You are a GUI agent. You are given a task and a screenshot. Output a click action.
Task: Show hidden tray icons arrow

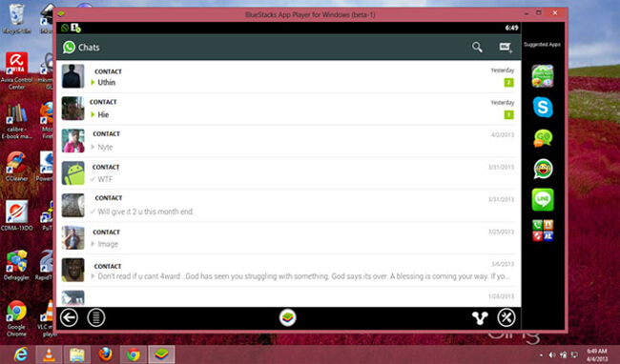[x=541, y=354]
